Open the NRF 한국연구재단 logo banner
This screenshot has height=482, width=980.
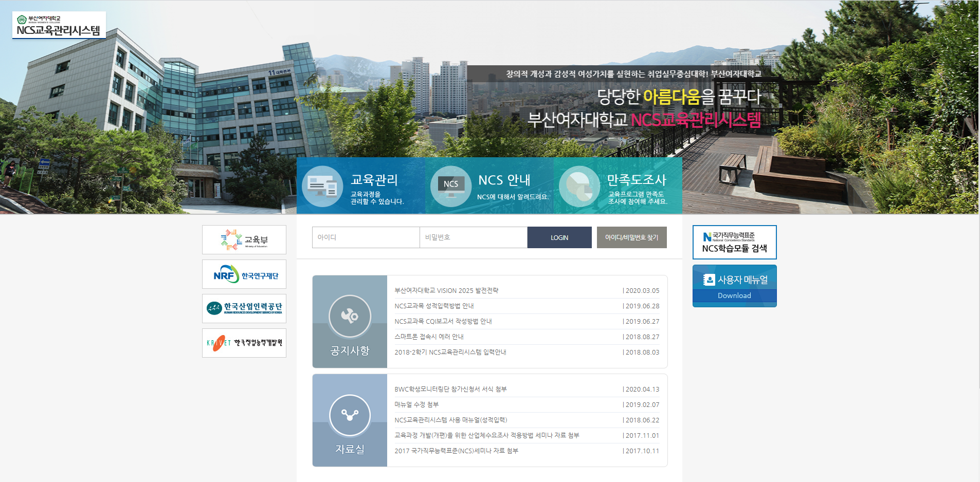[x=244, y=274]
